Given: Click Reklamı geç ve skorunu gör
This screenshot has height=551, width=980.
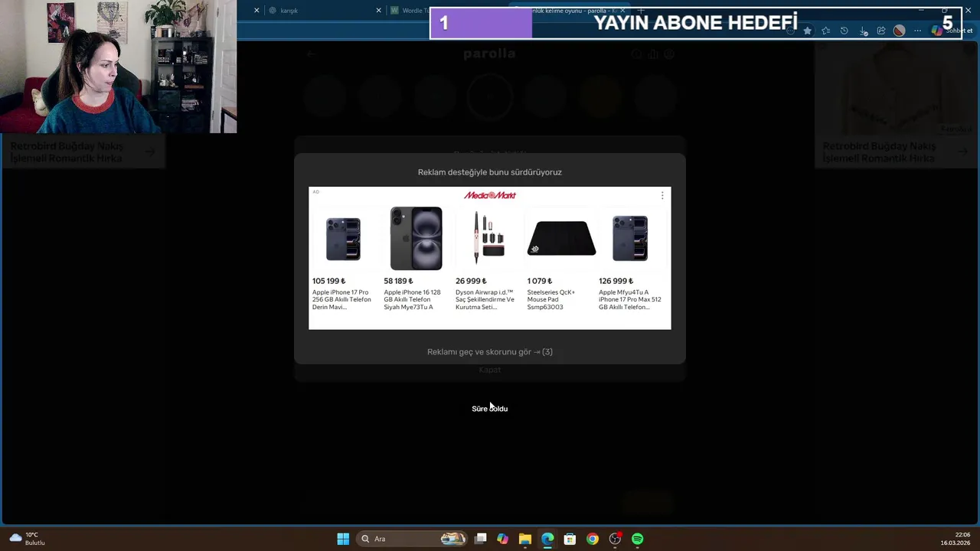Looking at the screenshot, I should pyautogui.click(x=490, y=352).
